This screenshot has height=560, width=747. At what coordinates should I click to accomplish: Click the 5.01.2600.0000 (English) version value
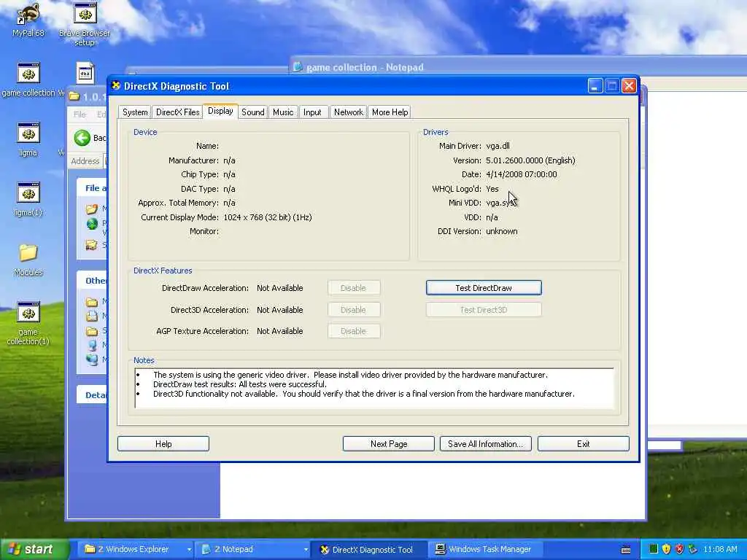[x=530, y=160]
